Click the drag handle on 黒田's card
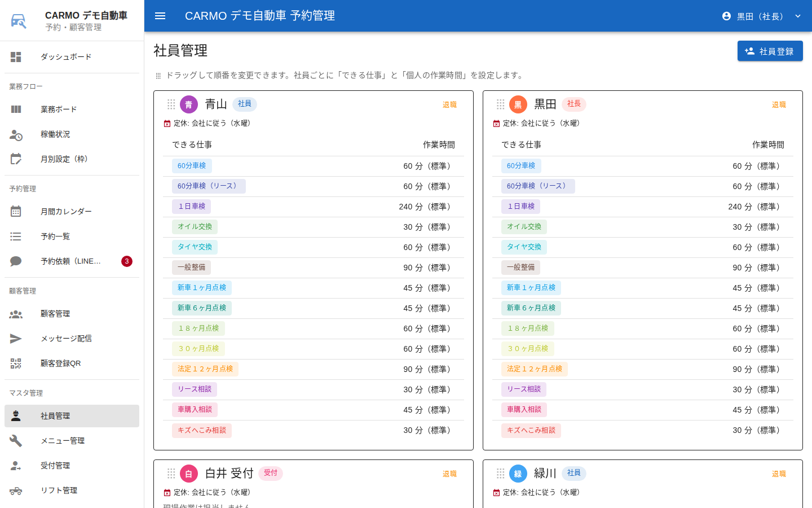The image size is (812, 508). pyautogui.click(x=501, y=104)
